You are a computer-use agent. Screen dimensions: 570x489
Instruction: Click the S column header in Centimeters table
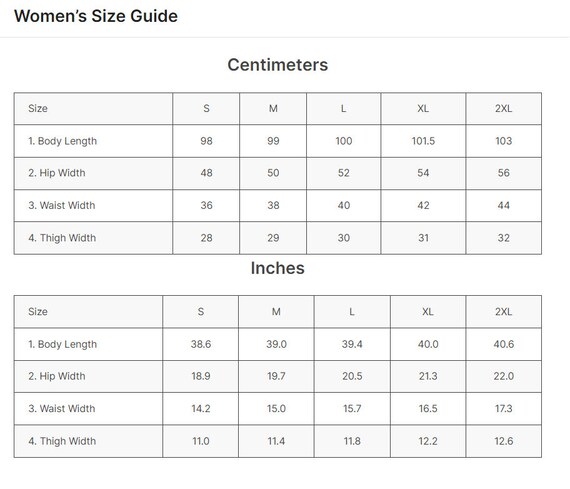tap(206, 109)
